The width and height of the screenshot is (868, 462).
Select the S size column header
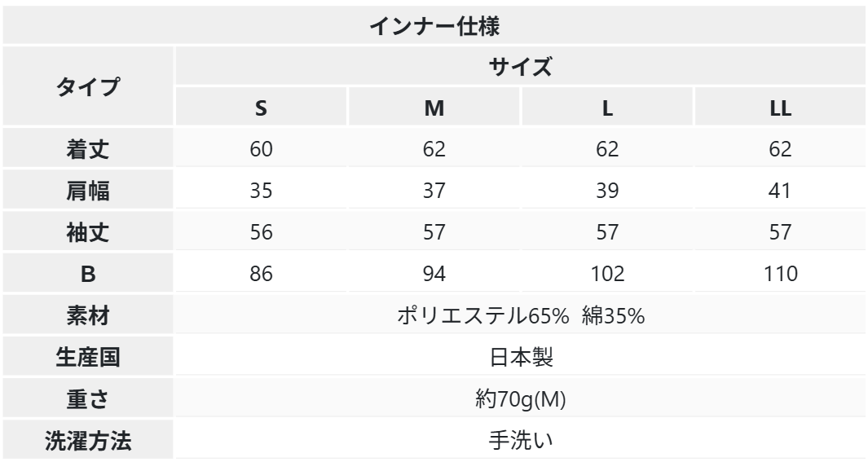coord(261,108)
